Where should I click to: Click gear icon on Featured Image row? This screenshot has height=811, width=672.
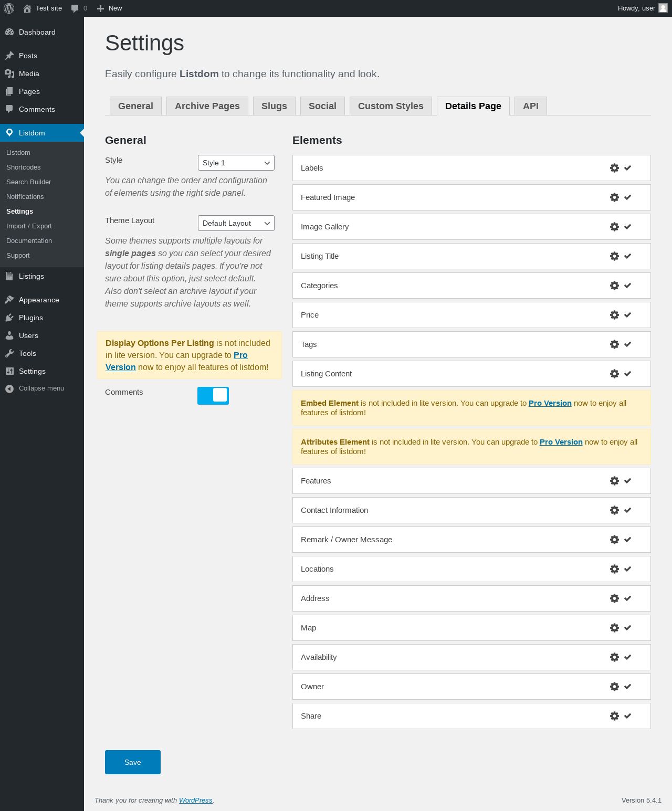tap(614, 197)
